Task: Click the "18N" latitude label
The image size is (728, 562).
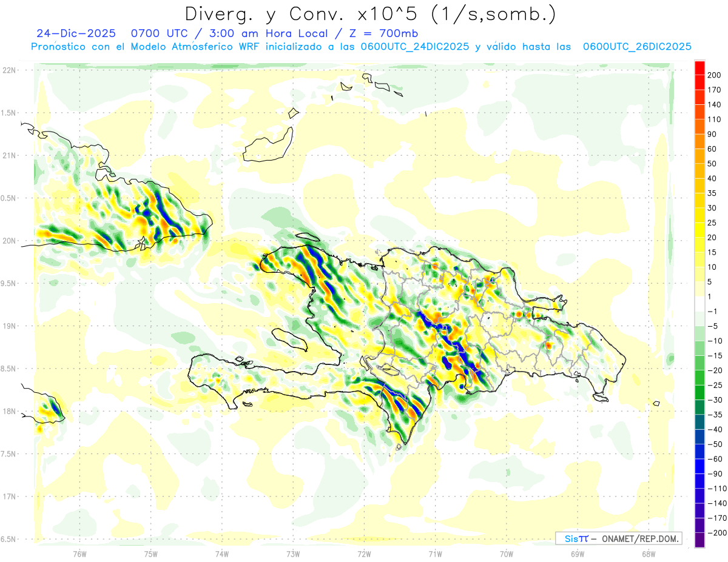Action: (x=10, y=411)
